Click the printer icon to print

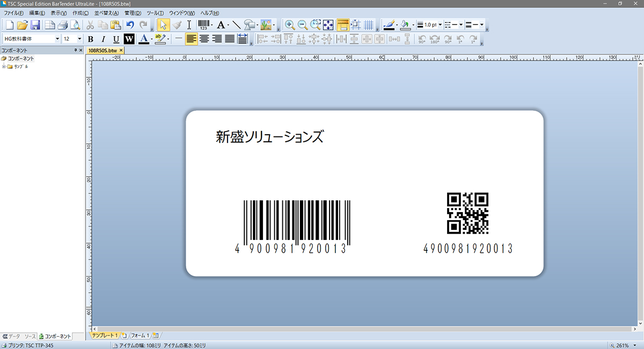coord(63,25)
